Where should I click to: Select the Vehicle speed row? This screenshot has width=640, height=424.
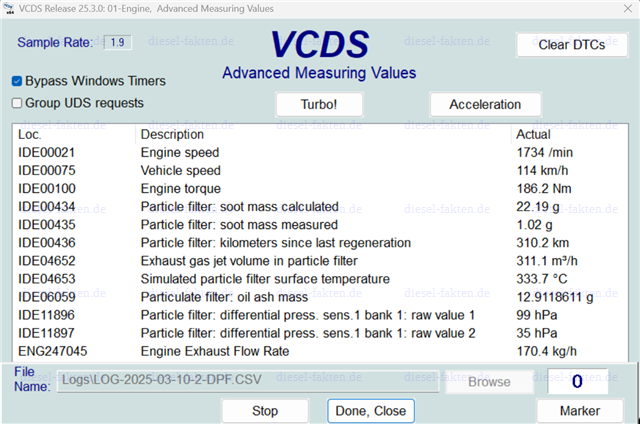[320, 171]
